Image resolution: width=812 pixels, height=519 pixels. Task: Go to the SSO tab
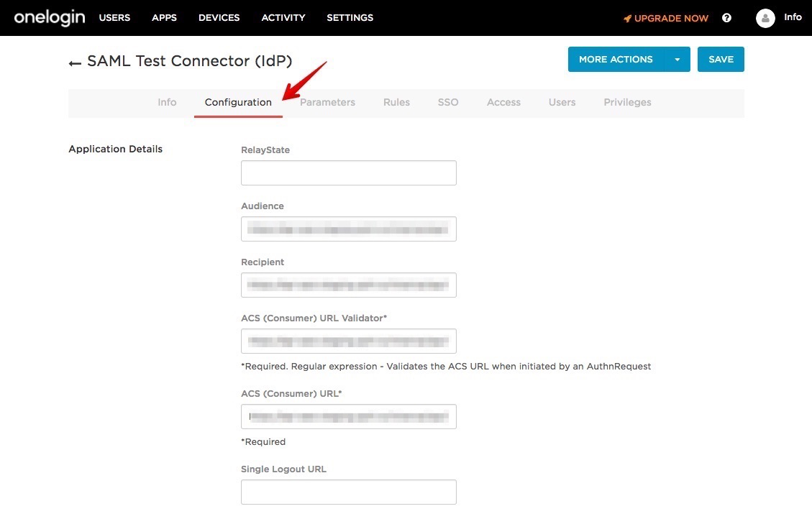(448, 103)
